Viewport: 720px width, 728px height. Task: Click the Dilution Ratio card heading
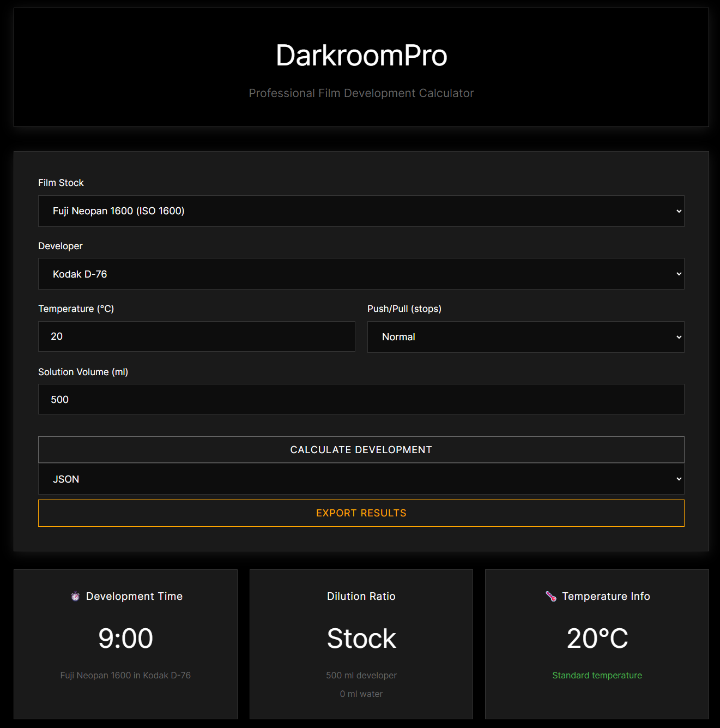point(361,596)
